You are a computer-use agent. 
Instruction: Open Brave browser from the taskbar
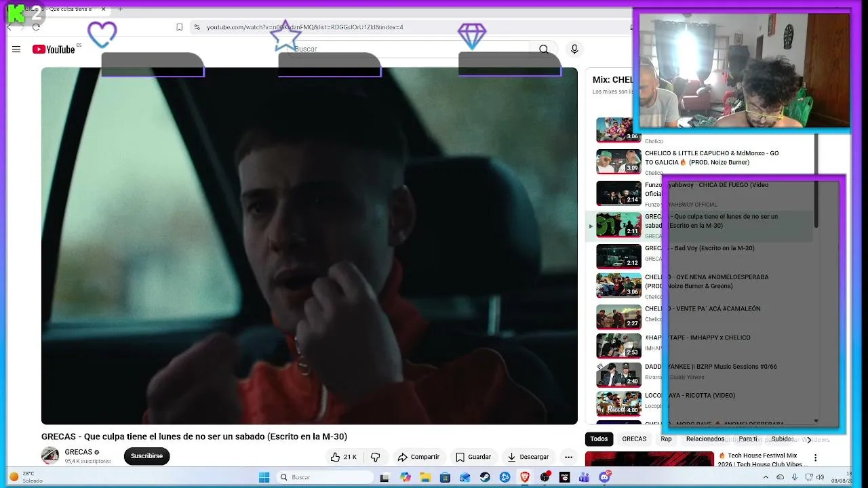tap(525, 477)
